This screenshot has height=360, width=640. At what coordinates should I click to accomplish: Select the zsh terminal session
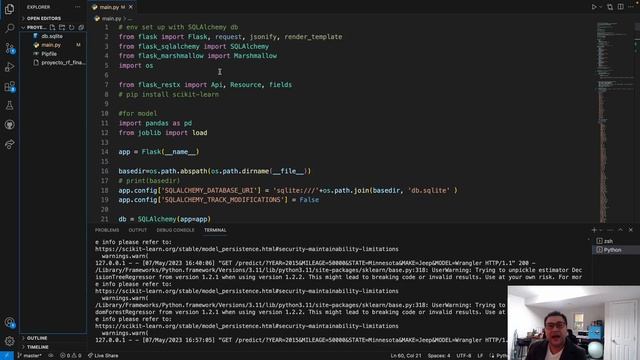[x=608, y=241]
